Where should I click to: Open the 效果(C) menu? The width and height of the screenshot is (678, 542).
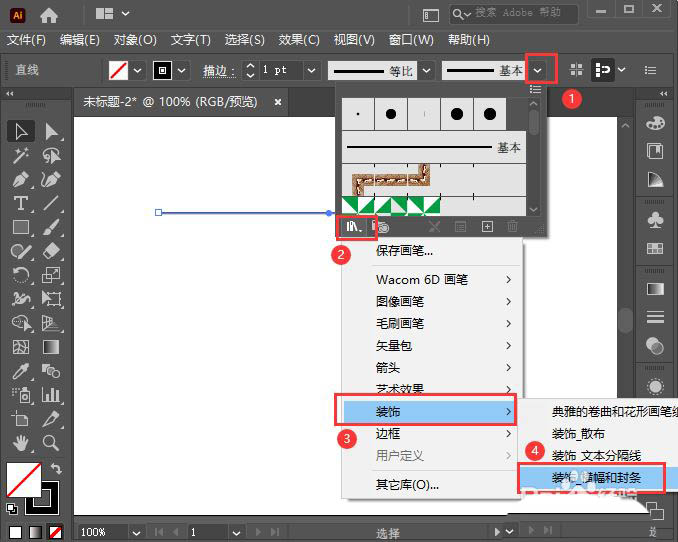click(x=298, y=40)
